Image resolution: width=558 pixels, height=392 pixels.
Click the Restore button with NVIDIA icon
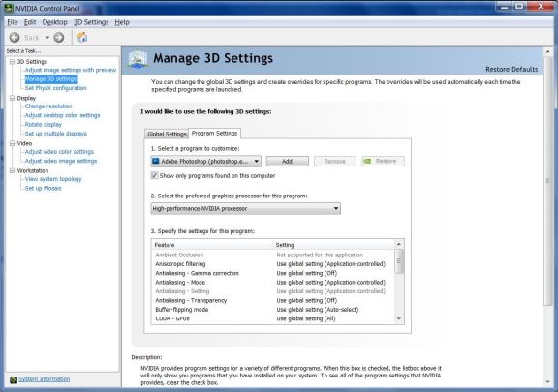point(383,161)
